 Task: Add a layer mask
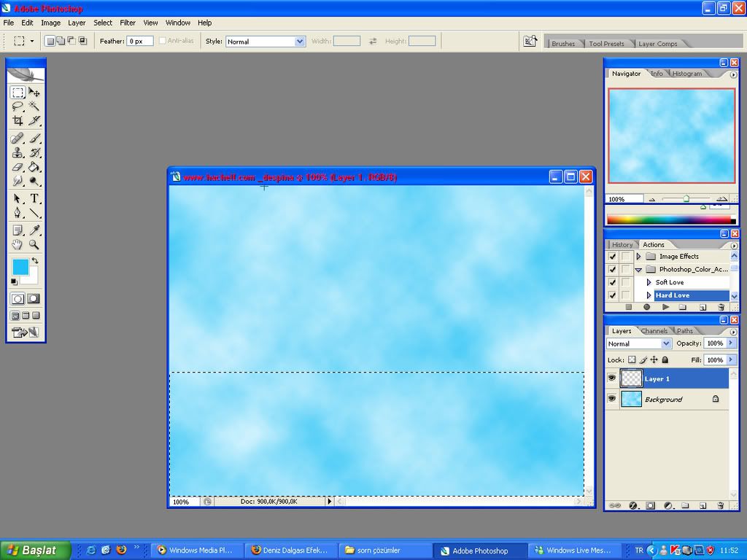point(650,506)
